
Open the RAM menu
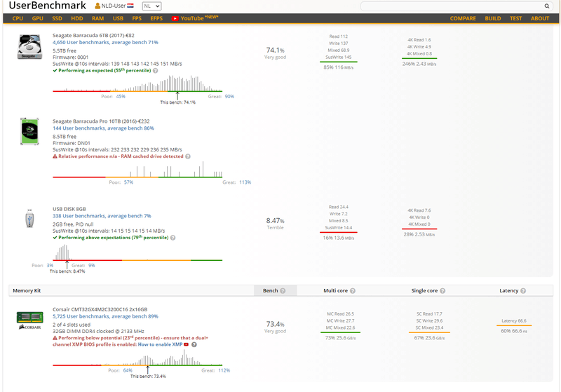pyautogui.click(x=97, y=19)
